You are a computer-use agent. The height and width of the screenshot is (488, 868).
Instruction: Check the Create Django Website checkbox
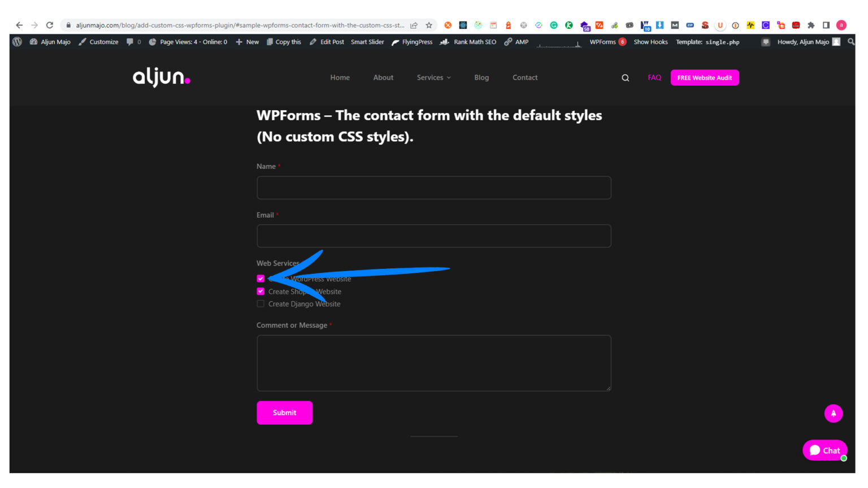coord(261,304)
